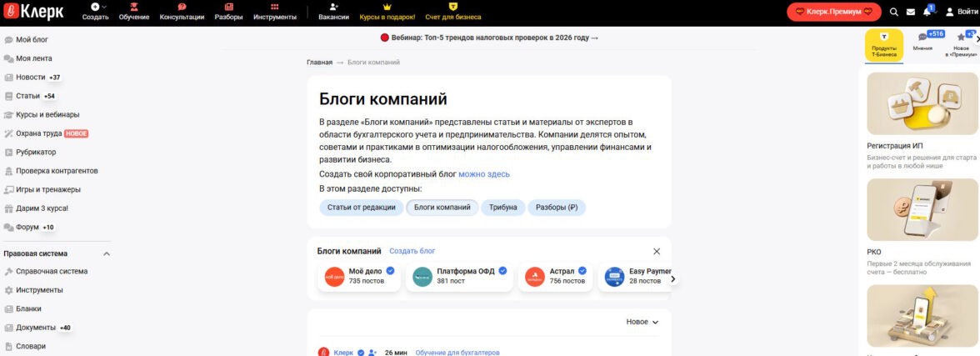Open Охрана труда sidebar item
Screen dimensions: 980x356
(x=46, y=133)
